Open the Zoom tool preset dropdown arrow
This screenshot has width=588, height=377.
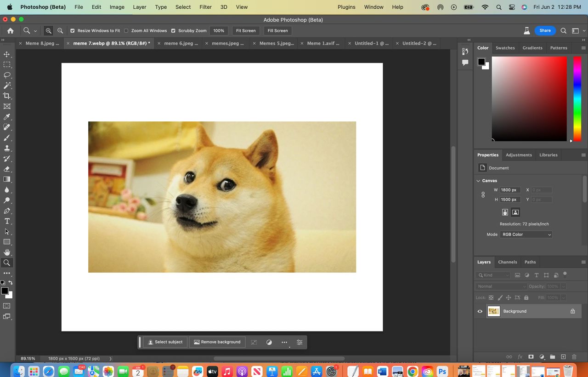35,31
